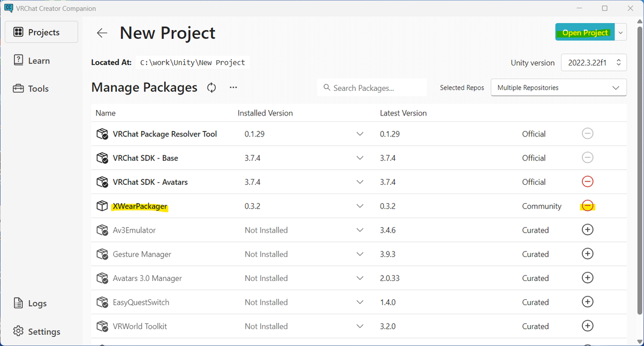Screen dimensions: 644x346
Task: Go back using the left arrow icon
Action: click(102, 33)
